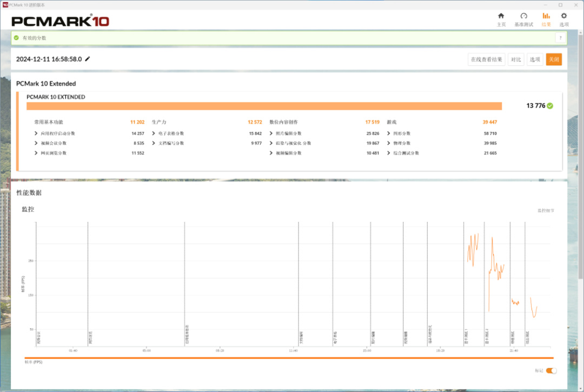Image resolution: width=584 pixels, height=392 pixels.
Task: Click the overall score 13 776
Action: point(535,106)
